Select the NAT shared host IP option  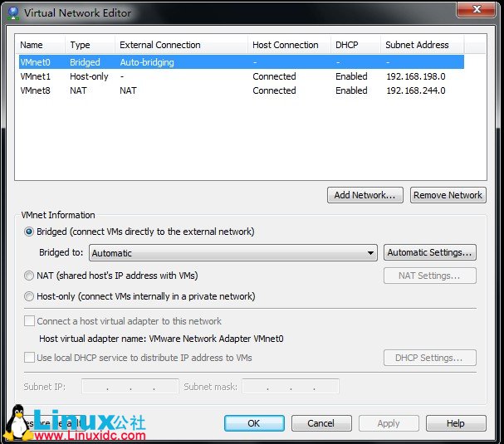point(29,276)
